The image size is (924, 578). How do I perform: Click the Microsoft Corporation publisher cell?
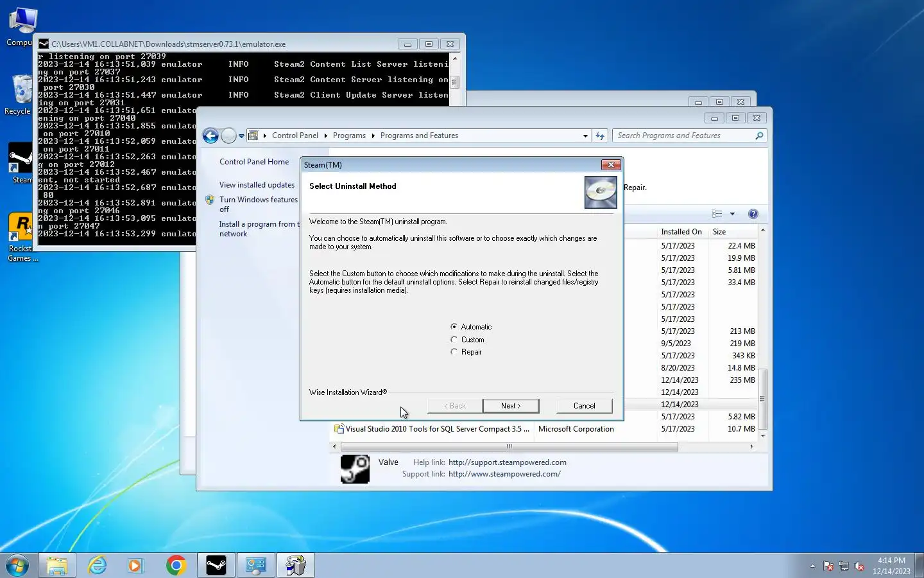[x=576, y=429]
